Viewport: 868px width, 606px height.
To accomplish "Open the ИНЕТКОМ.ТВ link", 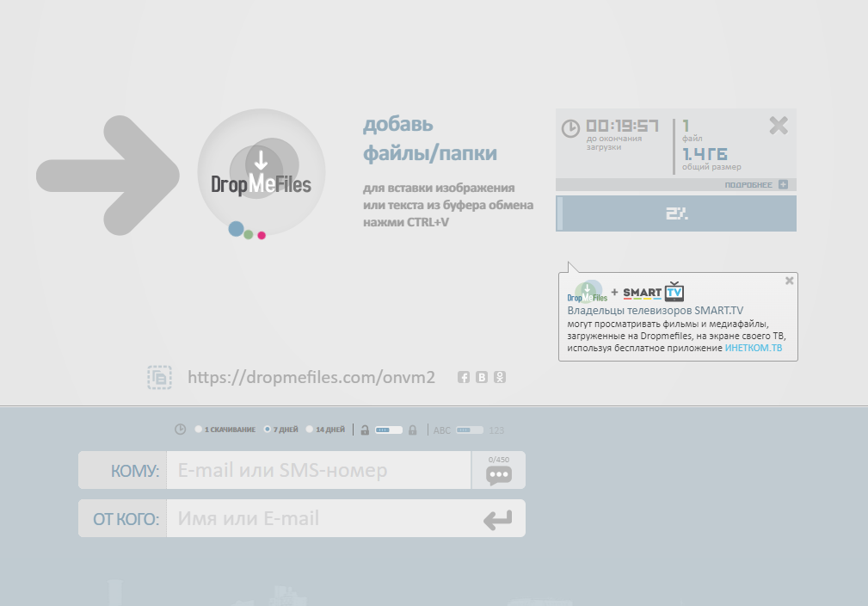I will (x=754, y=348).
